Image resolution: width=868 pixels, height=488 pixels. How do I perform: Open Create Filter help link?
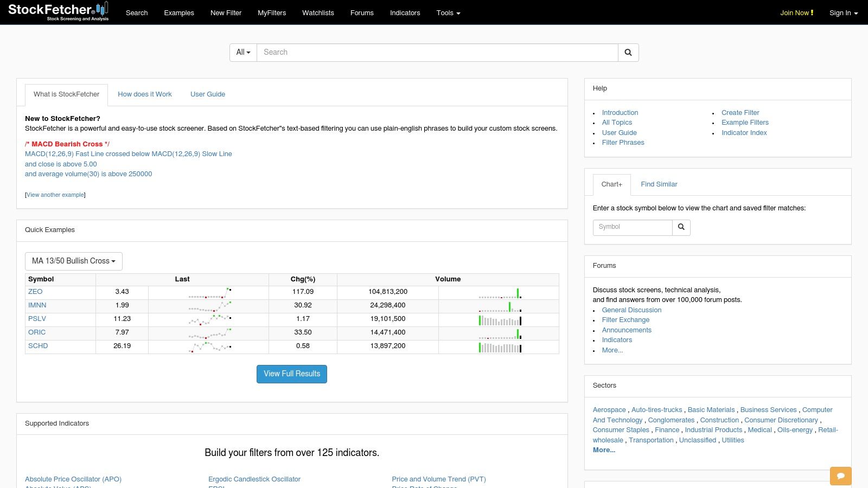pos(740,113)
